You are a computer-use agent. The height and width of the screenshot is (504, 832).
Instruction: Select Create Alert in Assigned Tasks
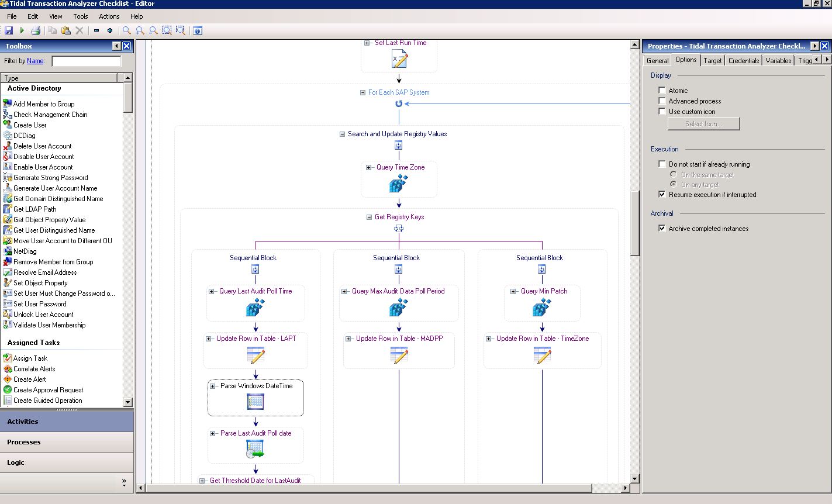point(29,379)
